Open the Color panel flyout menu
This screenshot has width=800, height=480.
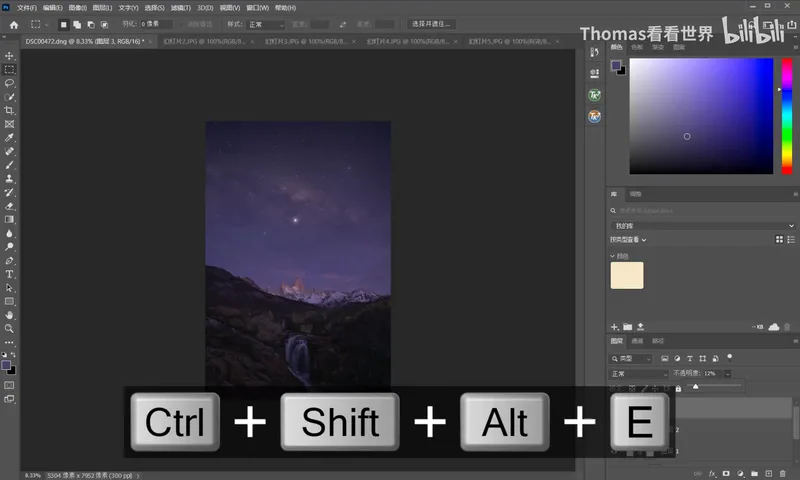(x=795, y=47)
